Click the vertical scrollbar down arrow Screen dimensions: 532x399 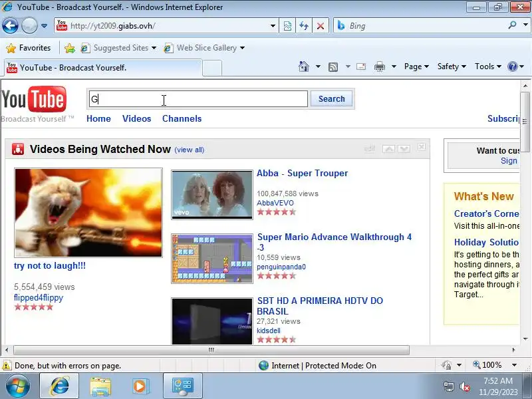point(525,338)
